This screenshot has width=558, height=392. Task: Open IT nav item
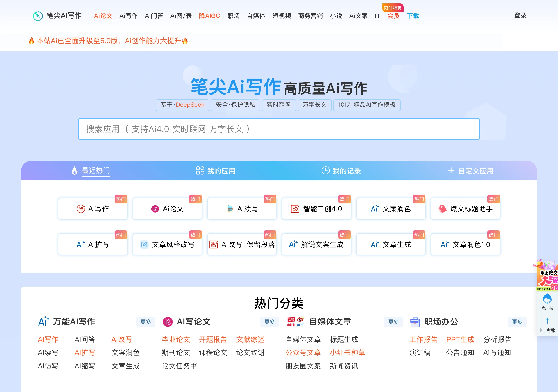coord(378,16)
